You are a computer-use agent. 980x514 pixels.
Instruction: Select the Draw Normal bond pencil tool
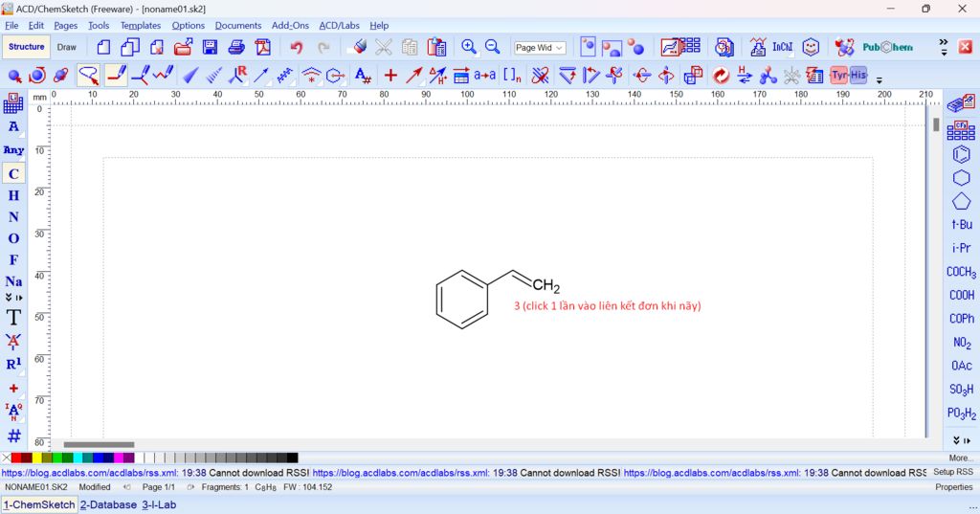point(116,75)
